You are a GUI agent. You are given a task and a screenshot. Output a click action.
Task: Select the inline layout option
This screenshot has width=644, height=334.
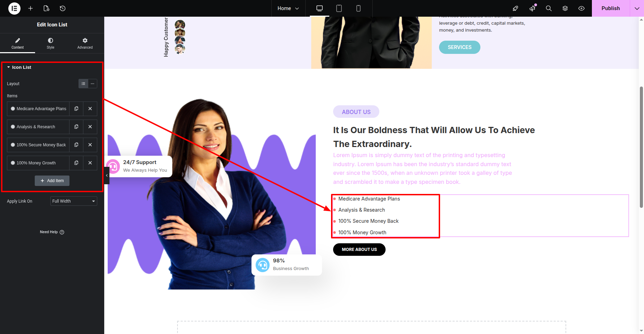pyautogui.click(x=92, y=84)
